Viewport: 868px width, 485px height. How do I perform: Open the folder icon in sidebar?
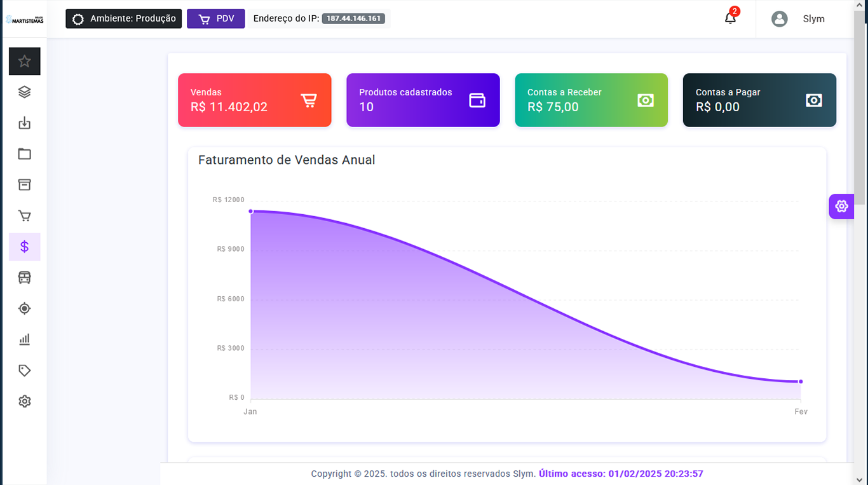point(25,154)
